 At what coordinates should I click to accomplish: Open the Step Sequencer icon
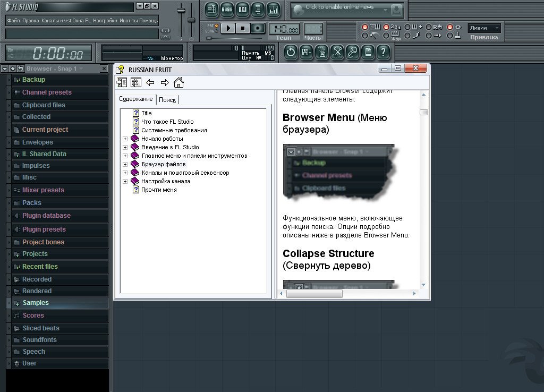[227, 9]
